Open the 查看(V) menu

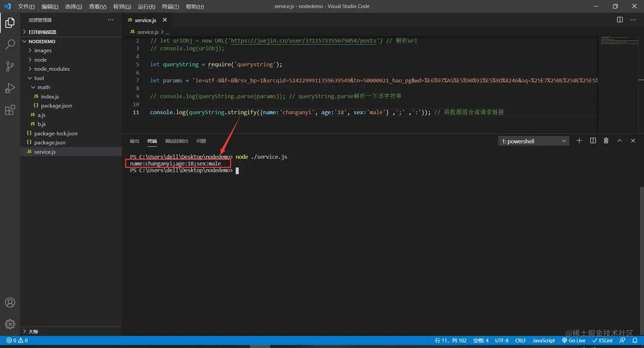98,6
